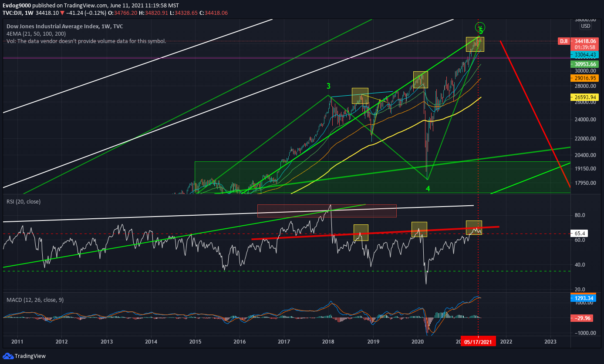This screenshot has height=364, width=604.
Task: Select the red 05/17/2021 date marker
Action: coord(478,342)
